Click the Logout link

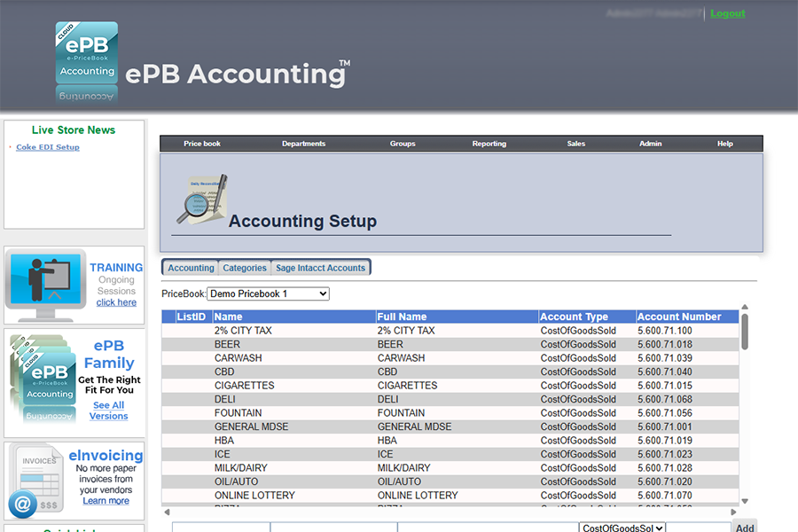tap(728, 13)
